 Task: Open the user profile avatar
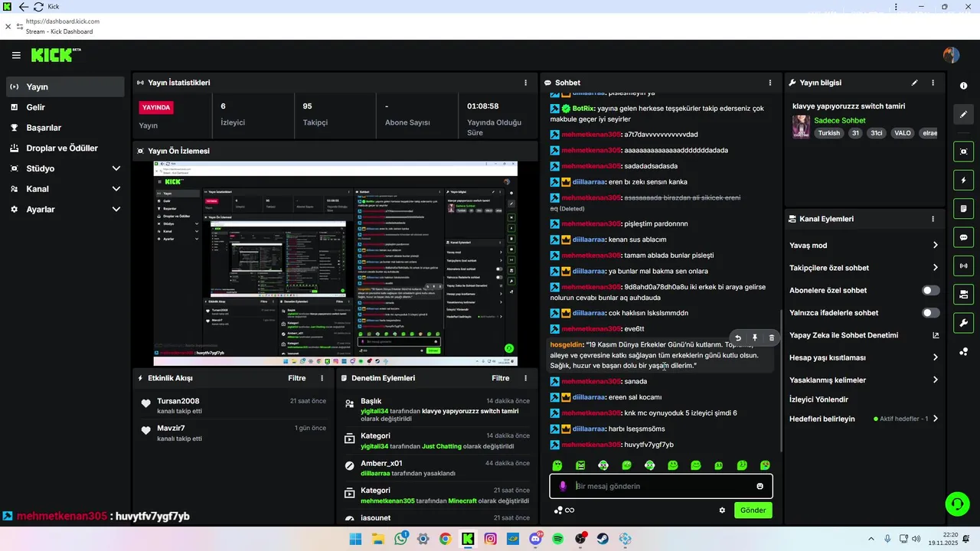(x=951, y=55)
